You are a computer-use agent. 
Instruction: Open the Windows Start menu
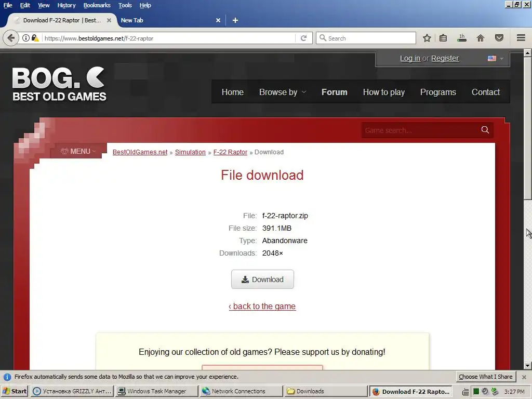(x=15, y=391)
